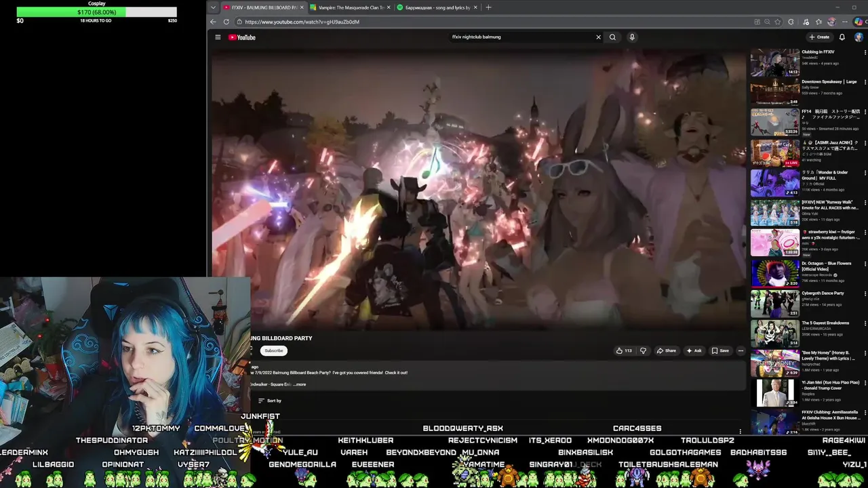Open options for Yi Jian Mei video
The height and width of the screenshot is (488, 868).
pyautogui.click(x=865, y=383)
